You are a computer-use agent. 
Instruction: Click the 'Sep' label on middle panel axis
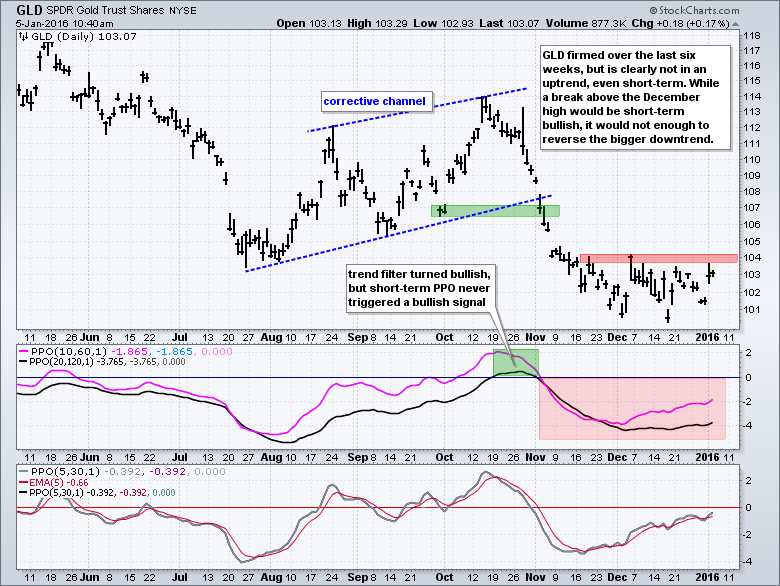358,457
